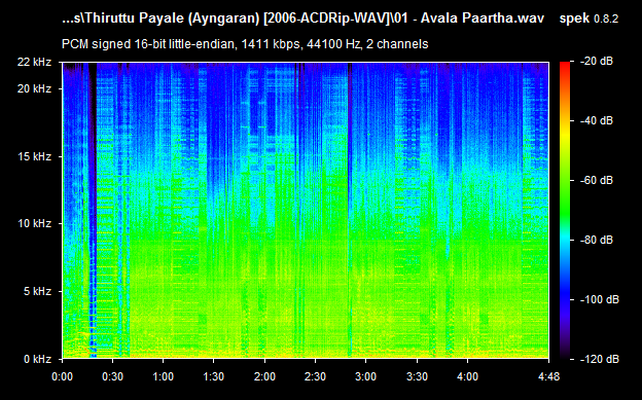Click the 4:00 time axis label
642x400 pixels.
point(468,376)
